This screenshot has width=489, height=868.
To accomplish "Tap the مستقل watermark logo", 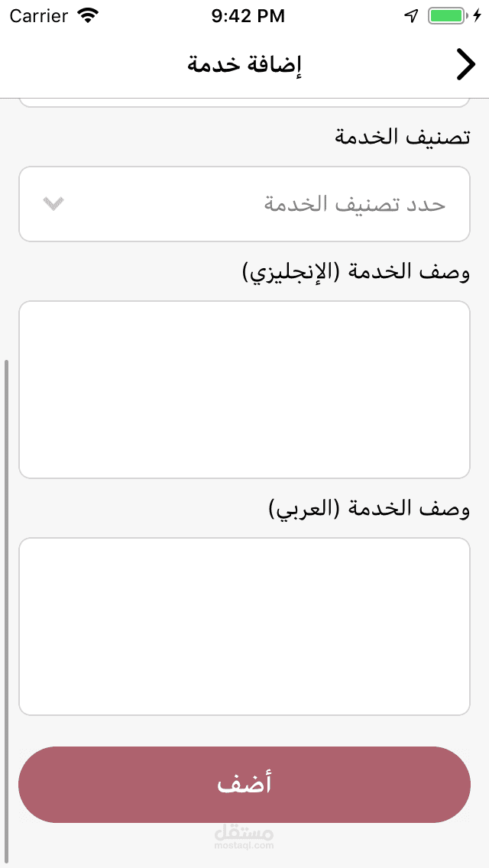I will click(x=244, y=831).
